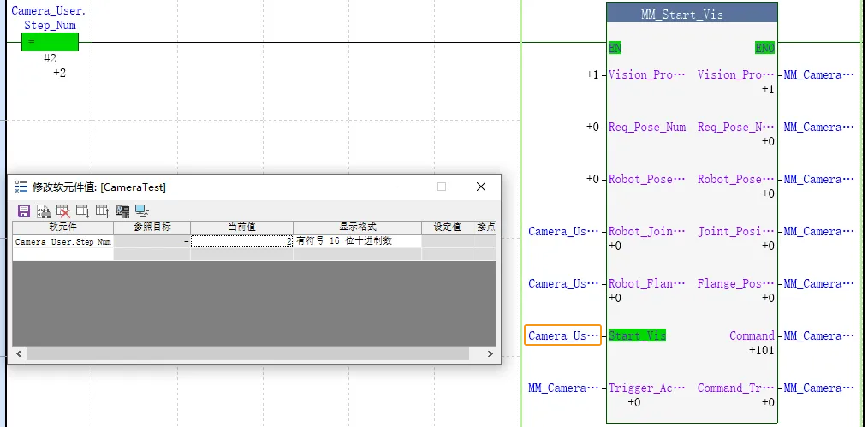Click the 当前值 column header
Image resolution: width=868 pixels, height=427 pixels.
[x=242, y=228]
